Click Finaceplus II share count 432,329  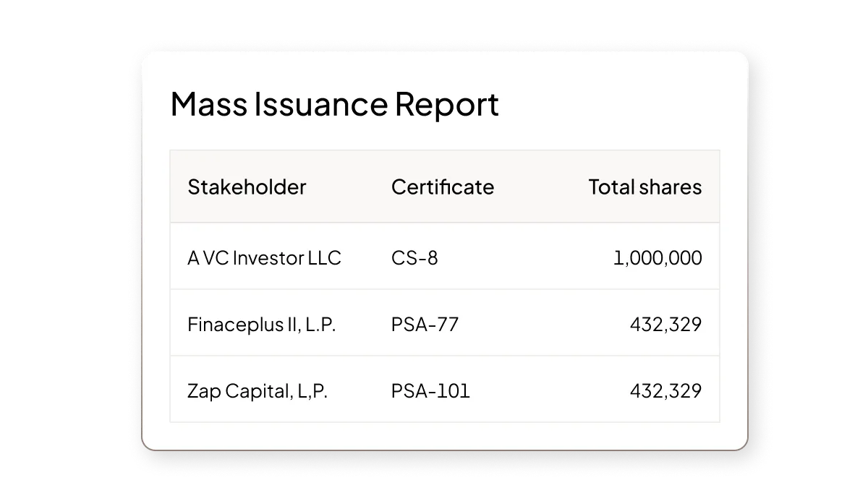tap(665, 324)
